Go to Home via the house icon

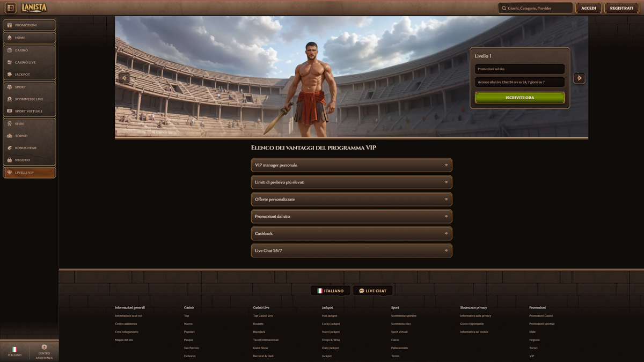[10, 38]
